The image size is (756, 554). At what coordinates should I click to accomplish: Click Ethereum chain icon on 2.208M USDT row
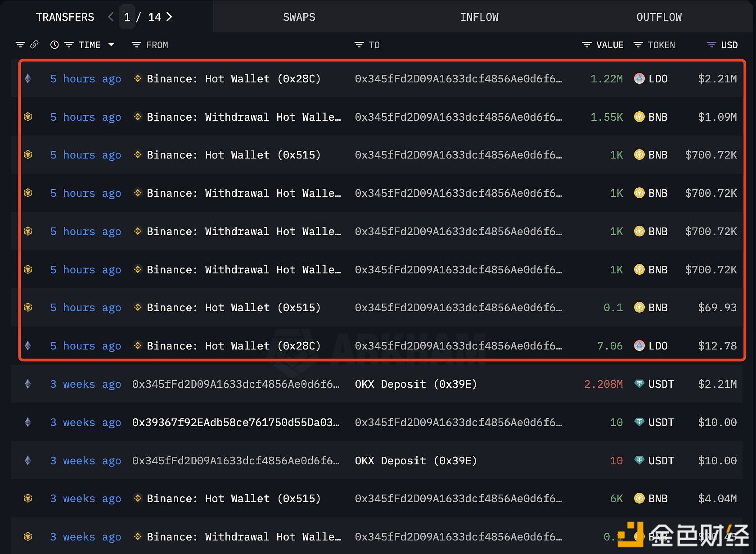tap(28, 384)
